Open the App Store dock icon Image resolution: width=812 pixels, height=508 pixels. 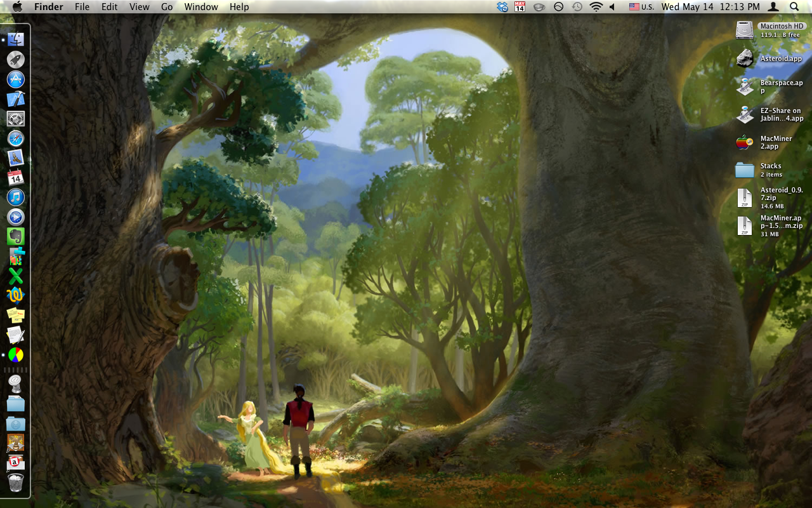click(15, 79)
